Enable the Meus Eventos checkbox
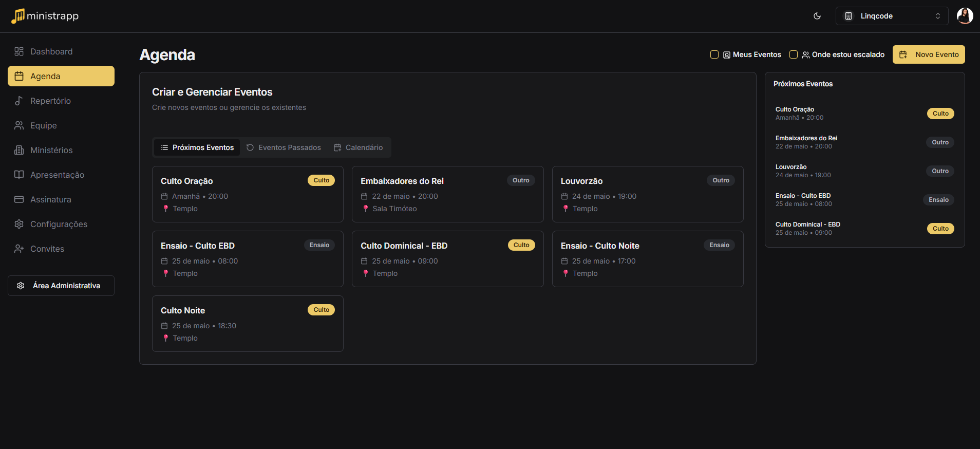The image size is (980, 449). pyautogui.click(x=714, y=54)
